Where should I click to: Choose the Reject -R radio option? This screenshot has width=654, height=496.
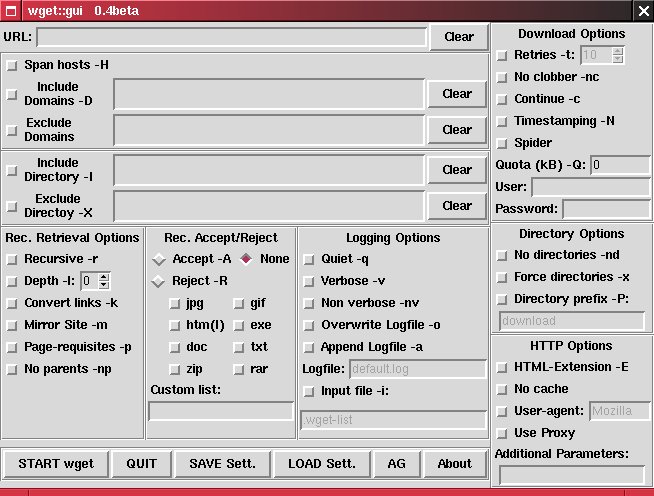tap(159, 281)
